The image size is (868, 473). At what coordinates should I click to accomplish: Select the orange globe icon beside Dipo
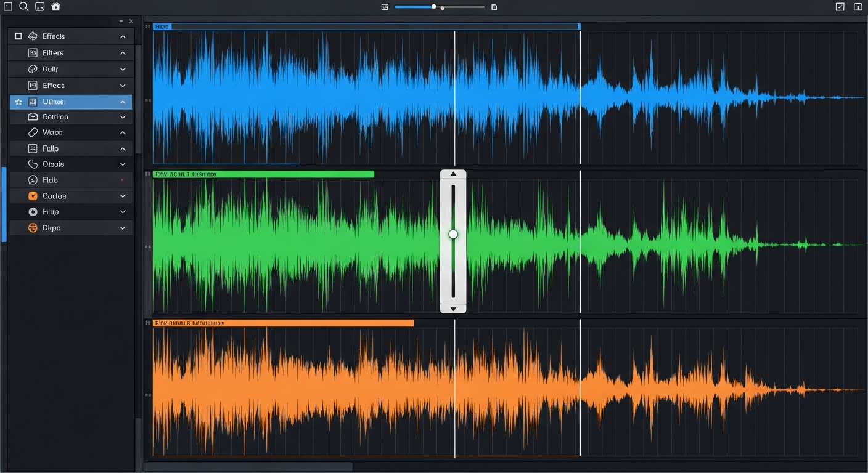[x=34, y=227]
